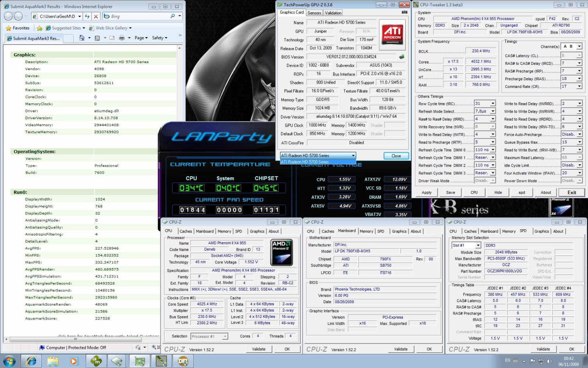
Task: Open Caches tab in first CPU-Z window
Action: click(x=186, y=231)
